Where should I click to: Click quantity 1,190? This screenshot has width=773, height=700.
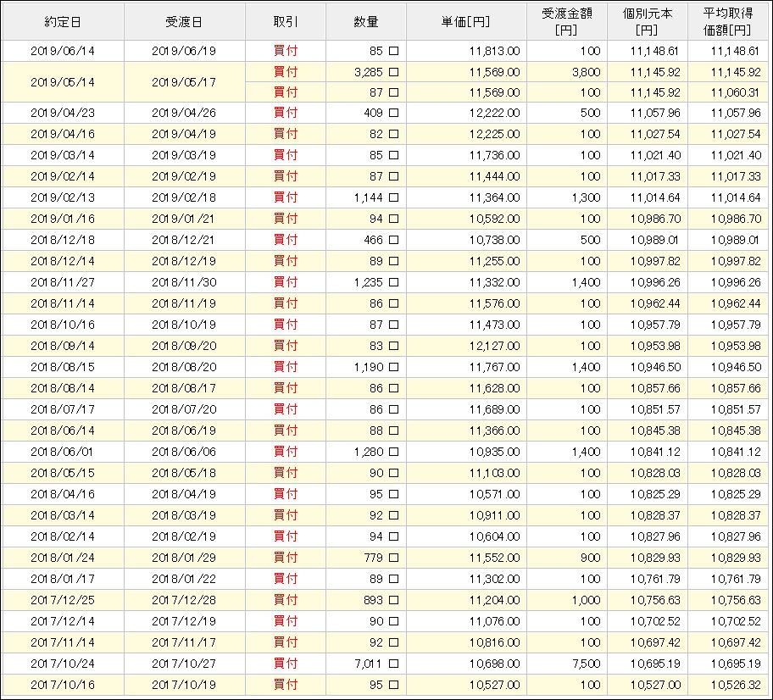pos(368,367)
